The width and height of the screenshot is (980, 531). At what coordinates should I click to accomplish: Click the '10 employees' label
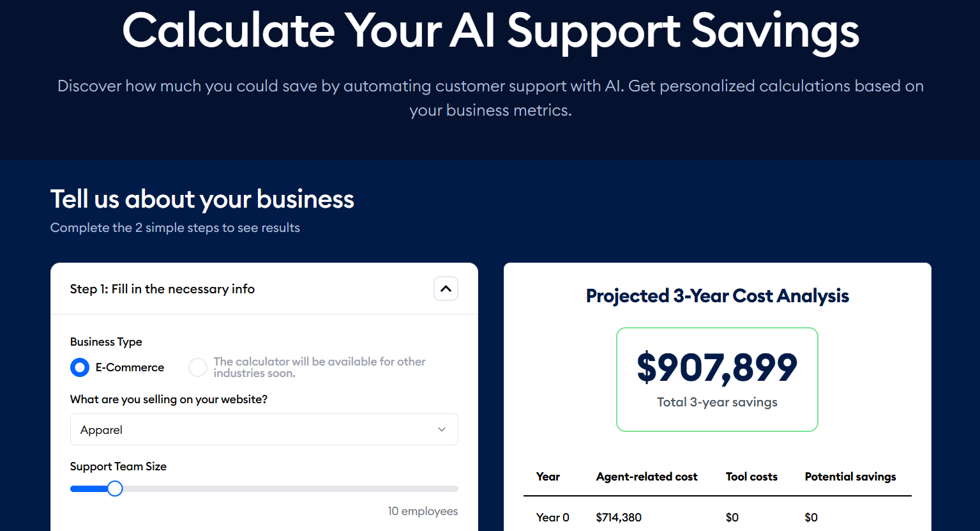pyautogui.click(x=423, y=511)
